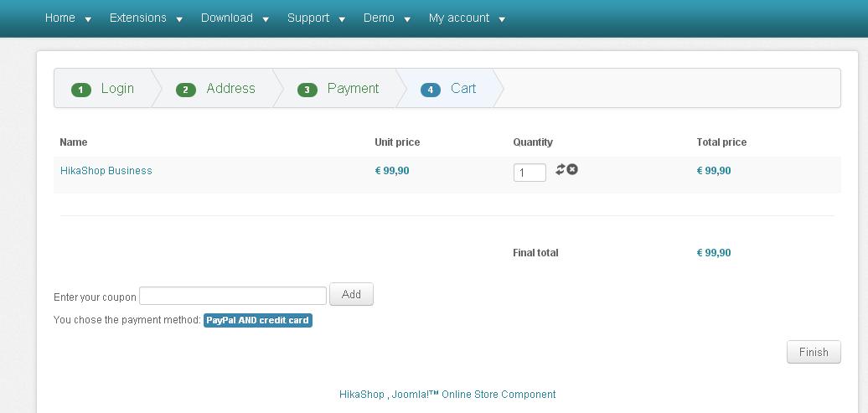Open the Home menu
868x413 pixels.
pos(59,18)
